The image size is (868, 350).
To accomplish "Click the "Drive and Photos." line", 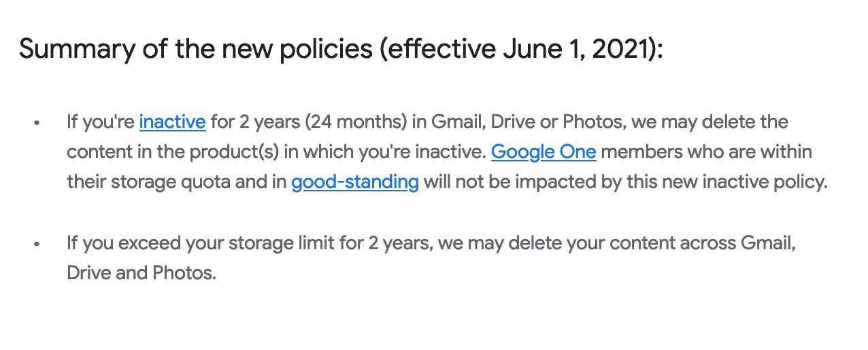I will (141, 273).
